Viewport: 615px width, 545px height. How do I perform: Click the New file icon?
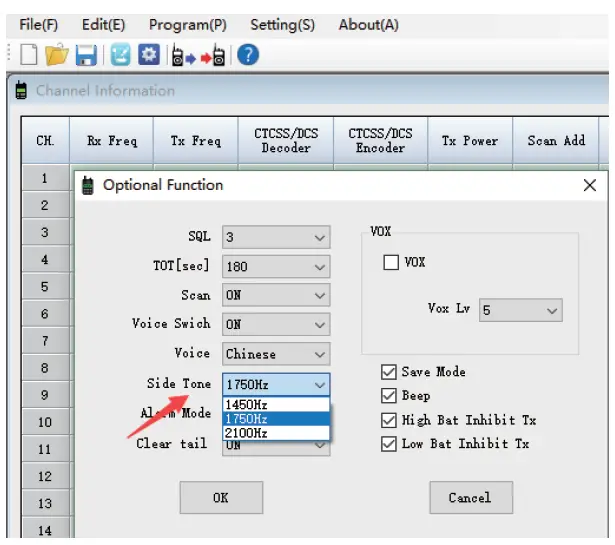[x=29, y=55]
